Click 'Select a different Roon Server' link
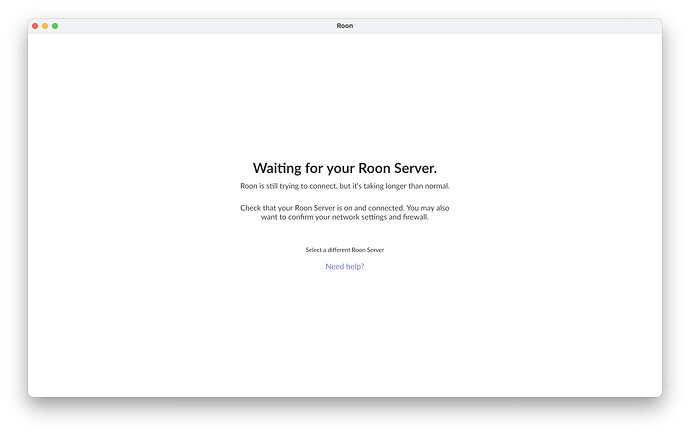 [x=345, y=250]
